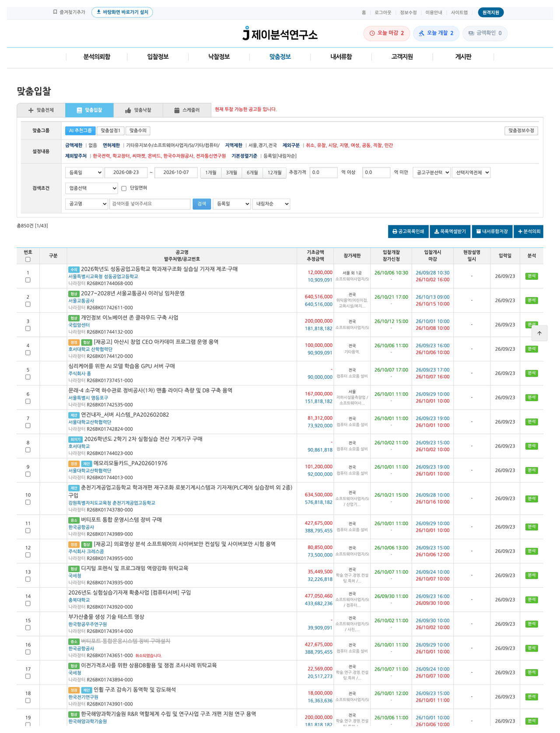This screenshot has width=560, height=733.
Task: Click green 분석 badge for row 2
Action: point(532,300)
